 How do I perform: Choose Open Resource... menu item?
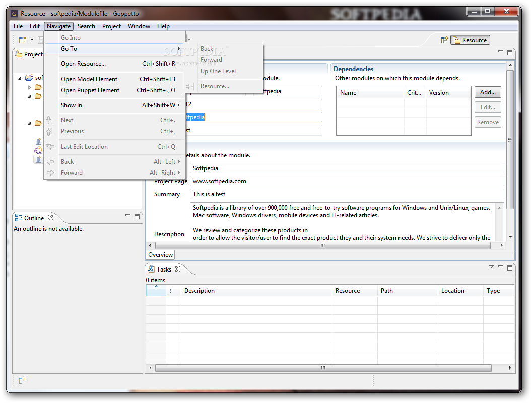click(x=115, y=64)
